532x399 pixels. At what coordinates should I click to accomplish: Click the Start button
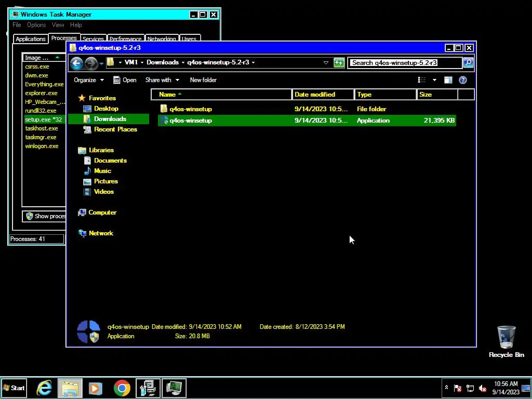tap(14, 388)
